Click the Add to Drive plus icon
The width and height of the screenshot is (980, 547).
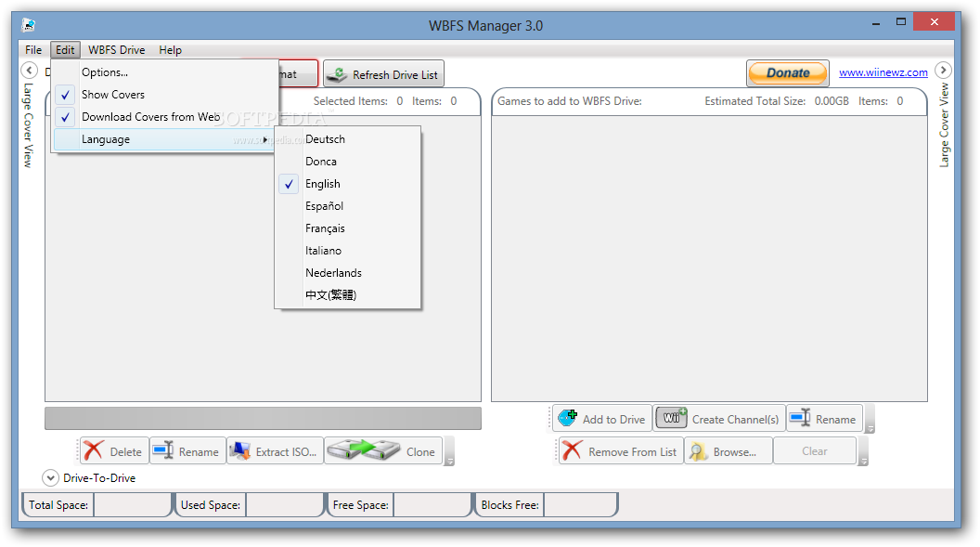click(568, 418)
